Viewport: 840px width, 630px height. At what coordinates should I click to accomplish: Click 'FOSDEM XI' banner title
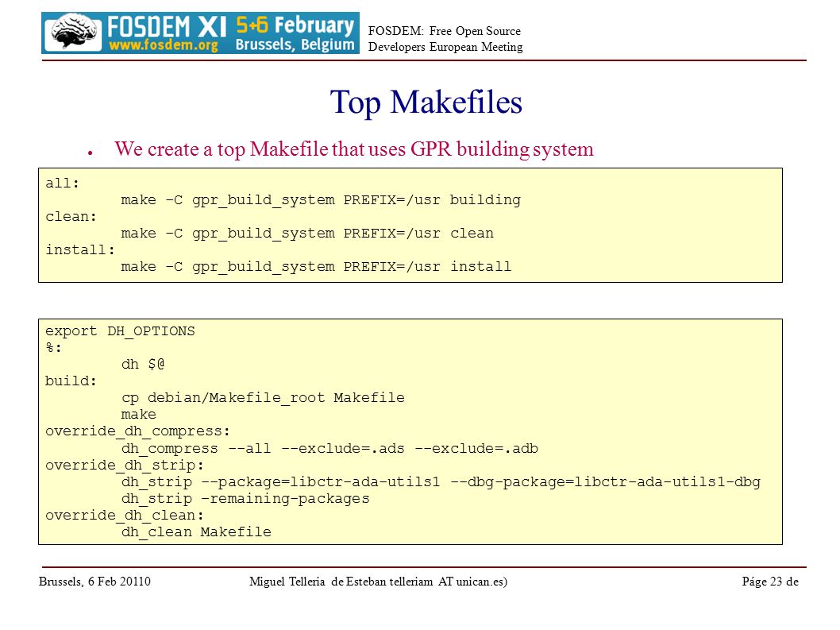tap(167, 26)
